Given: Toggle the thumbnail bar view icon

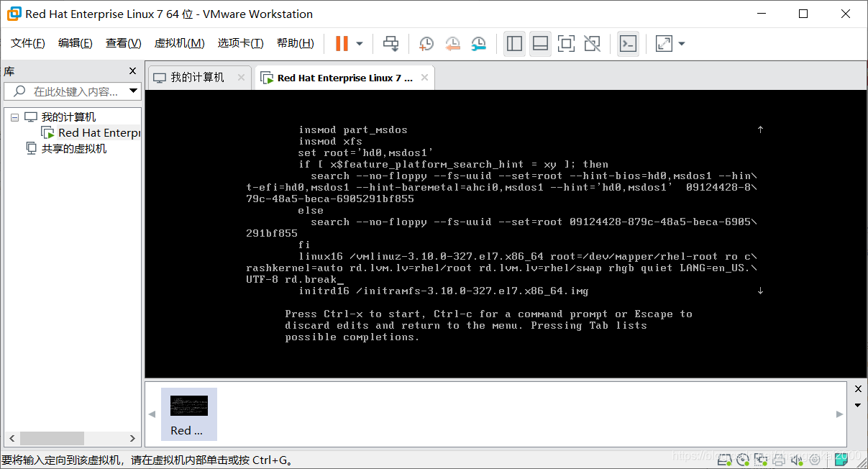Looking at the screenshot, I should [541, 44].
